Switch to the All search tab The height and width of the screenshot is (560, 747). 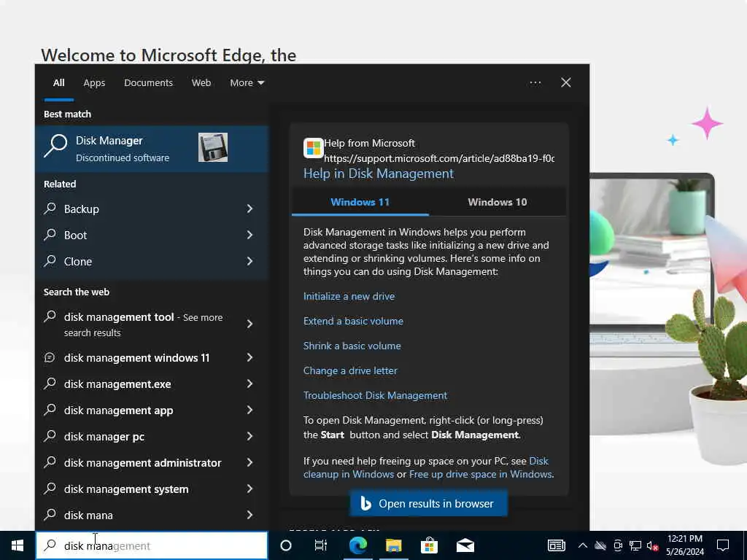tap(58, 83)
